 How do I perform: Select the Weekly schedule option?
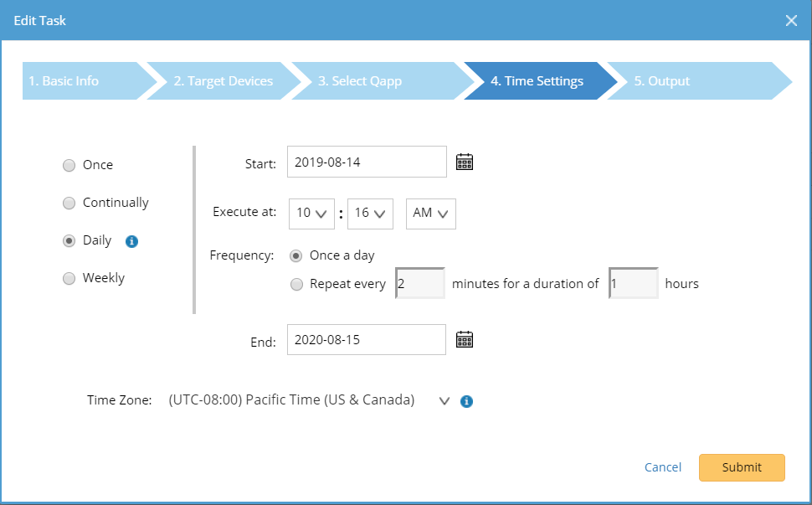69,279
